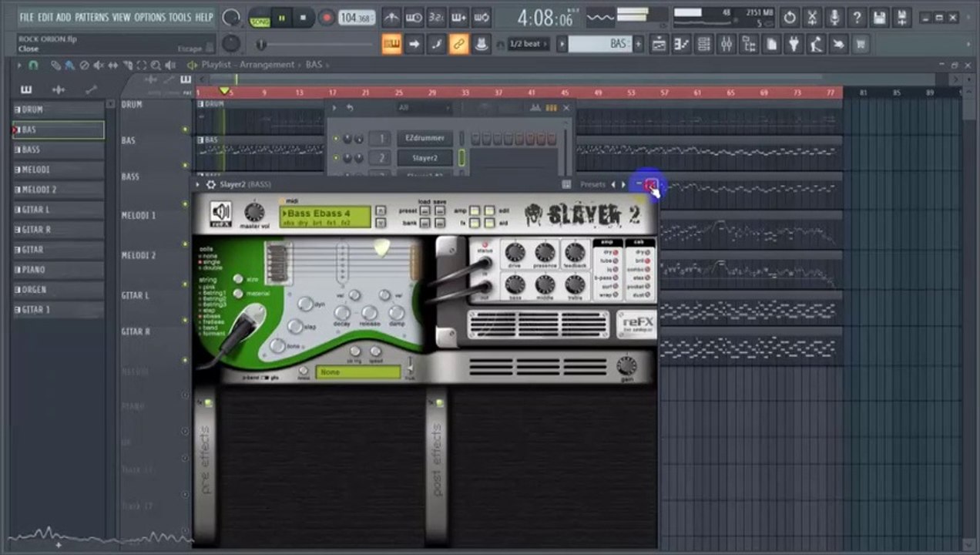This screenshot has width=980, height=555.
Task: Select next preset arrow in Slayer2
Action: tap(623, 184)
